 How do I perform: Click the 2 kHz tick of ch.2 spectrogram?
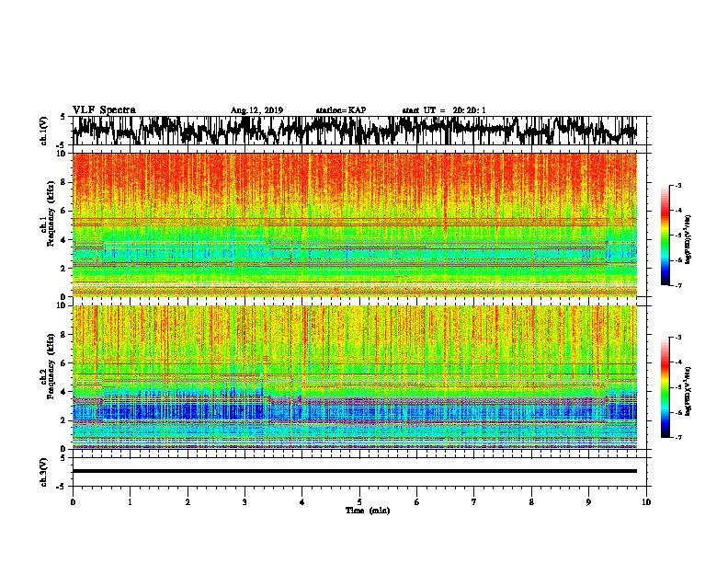click(64, 420)
